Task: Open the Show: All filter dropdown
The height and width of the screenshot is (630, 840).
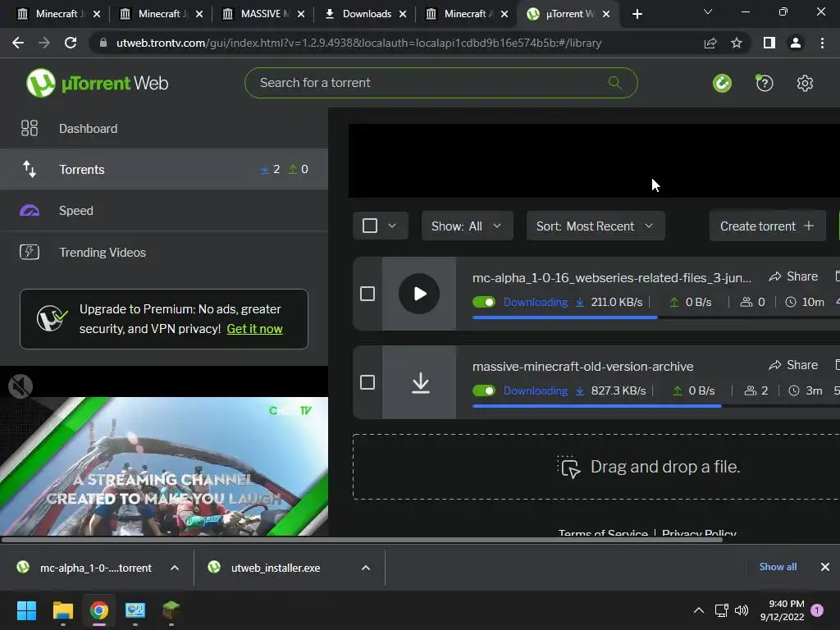Action: click(x=467, y=226)
